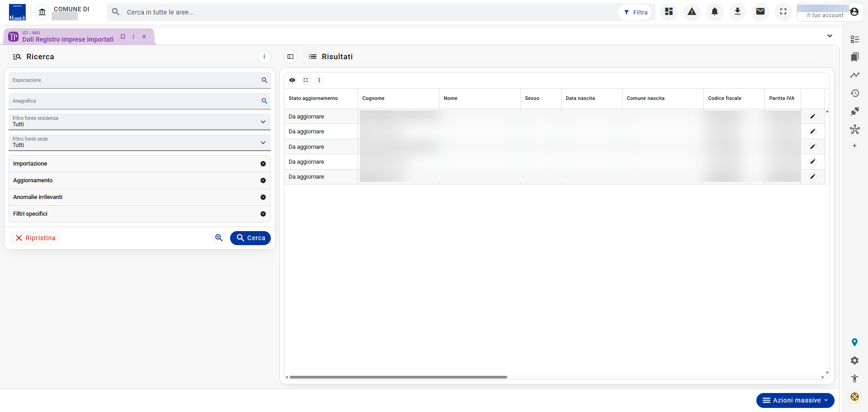Edit the first row with pencil icon

813,117
